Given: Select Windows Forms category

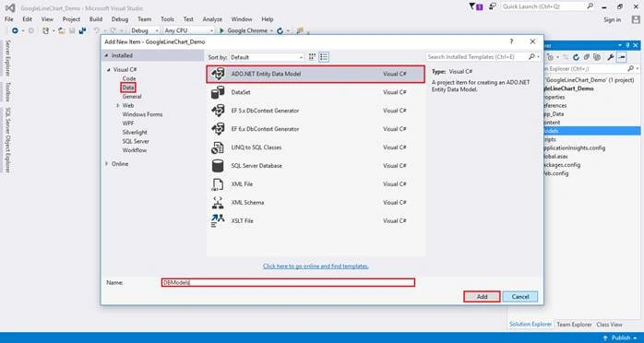Looking at the screenshot, I should 142,114.
